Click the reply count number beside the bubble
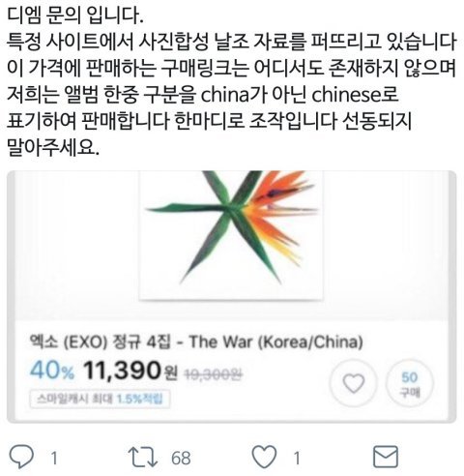The image size is (464, 476). click(54, 458)
